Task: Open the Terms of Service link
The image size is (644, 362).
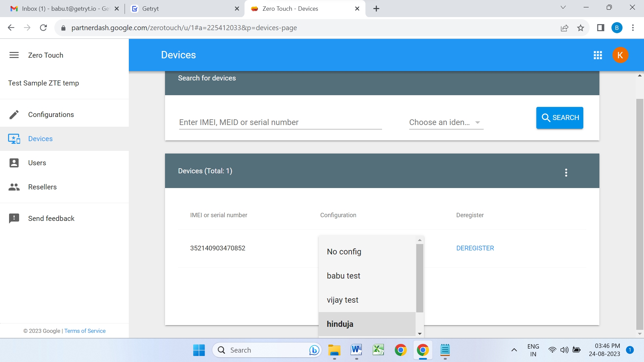Action: pos(85,331)
